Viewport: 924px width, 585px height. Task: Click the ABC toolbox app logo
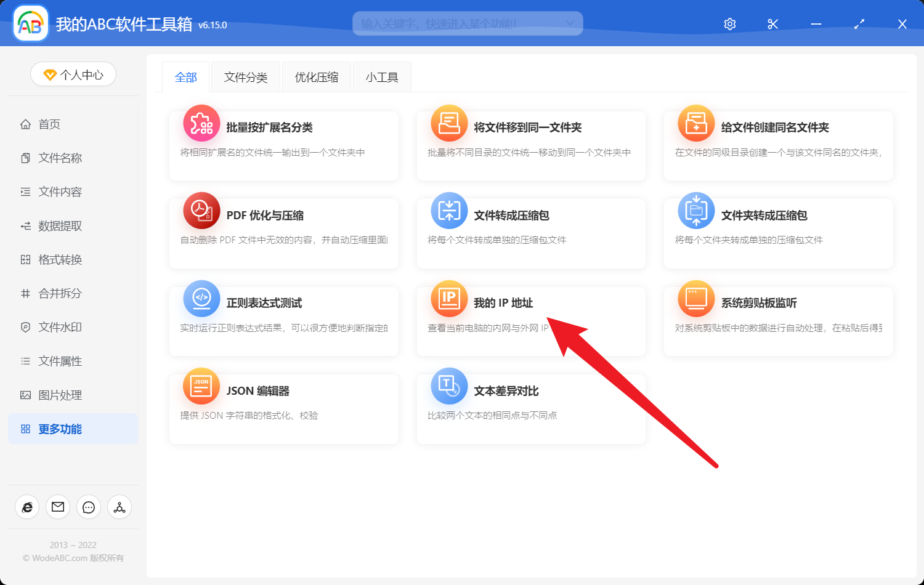tap(31, 23)
